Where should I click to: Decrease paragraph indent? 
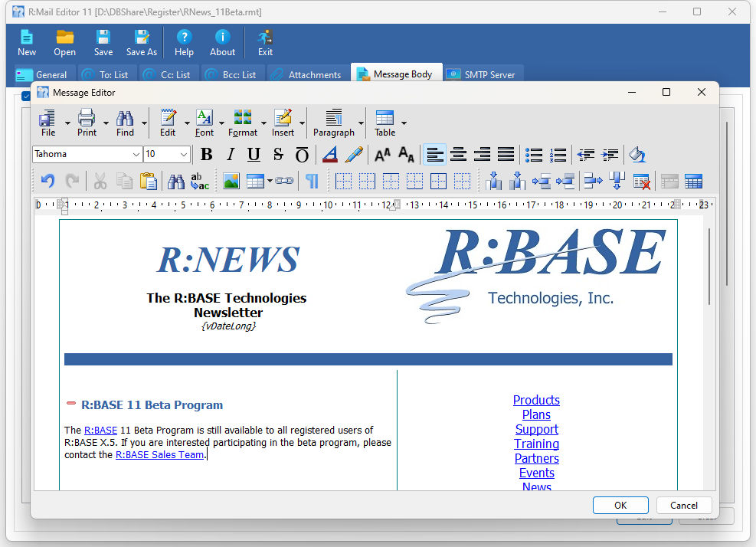[586, 154]
